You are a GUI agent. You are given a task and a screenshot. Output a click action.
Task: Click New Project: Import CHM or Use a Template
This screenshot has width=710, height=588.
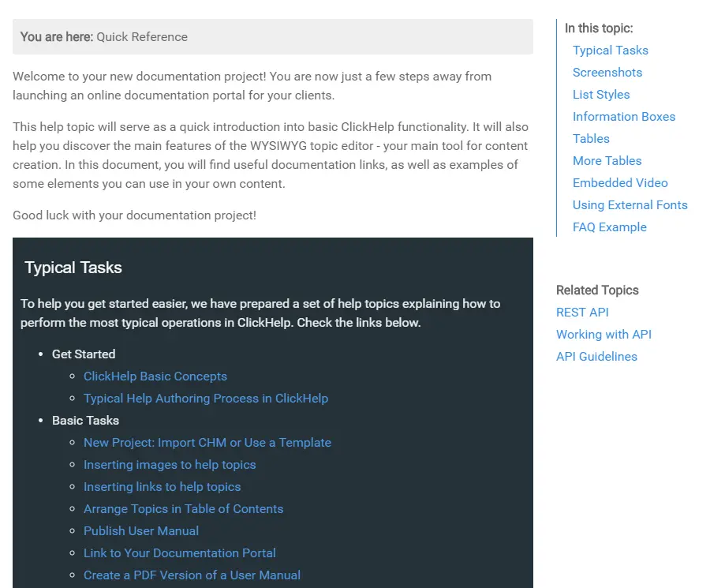pyautogui.click(x=207, y=443)
